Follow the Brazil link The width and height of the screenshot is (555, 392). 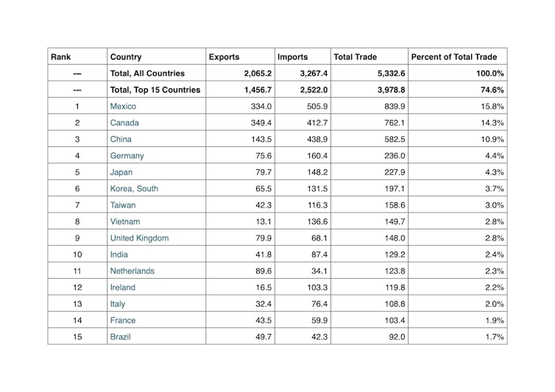121,337
